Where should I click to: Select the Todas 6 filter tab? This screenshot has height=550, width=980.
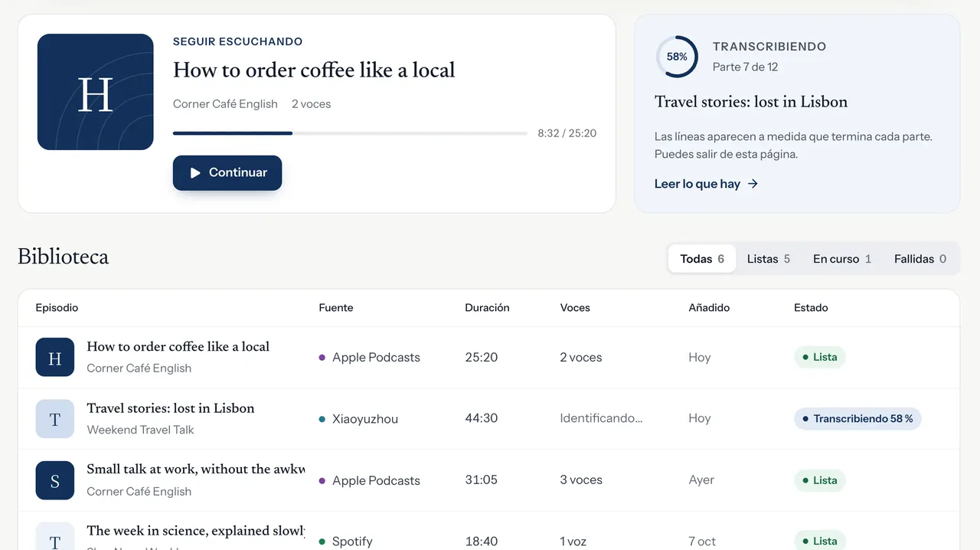(x=702, y=259)
